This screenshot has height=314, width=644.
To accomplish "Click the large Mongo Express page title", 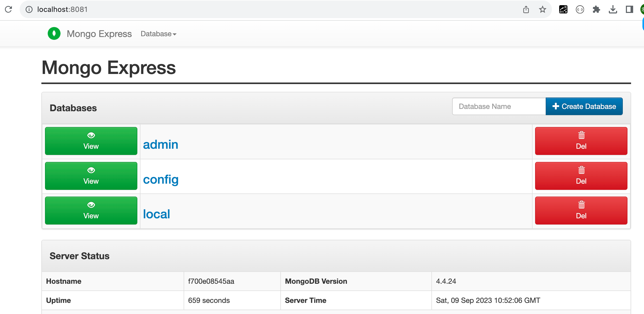I will [x=109, y=68].
